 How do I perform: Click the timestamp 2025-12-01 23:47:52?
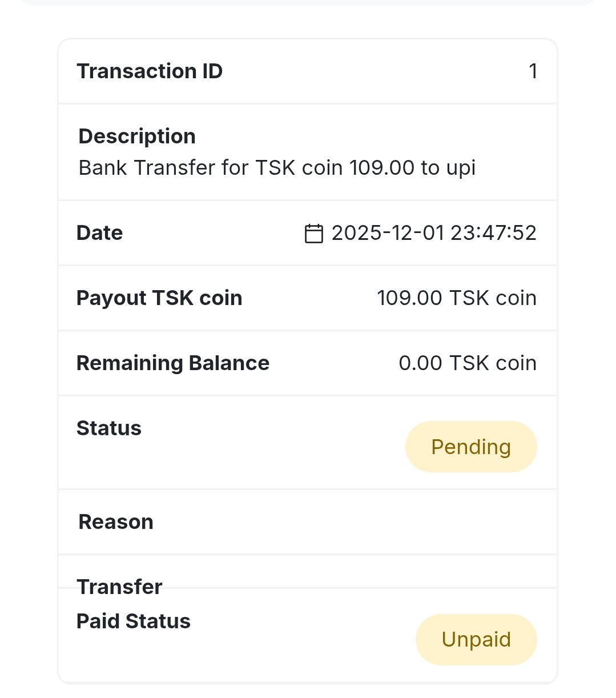click(434, 233)
